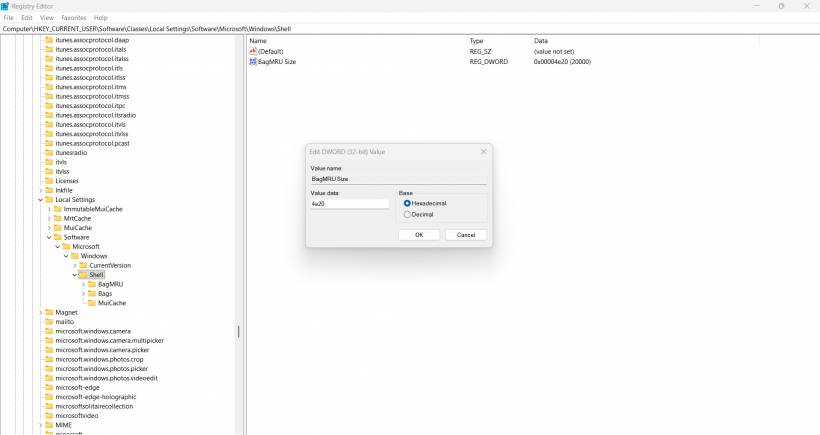The height and width of the screenshot is (435, 820).
Task: Click the Registry Editor app icon in title bar
Action: tap(5, 6)
